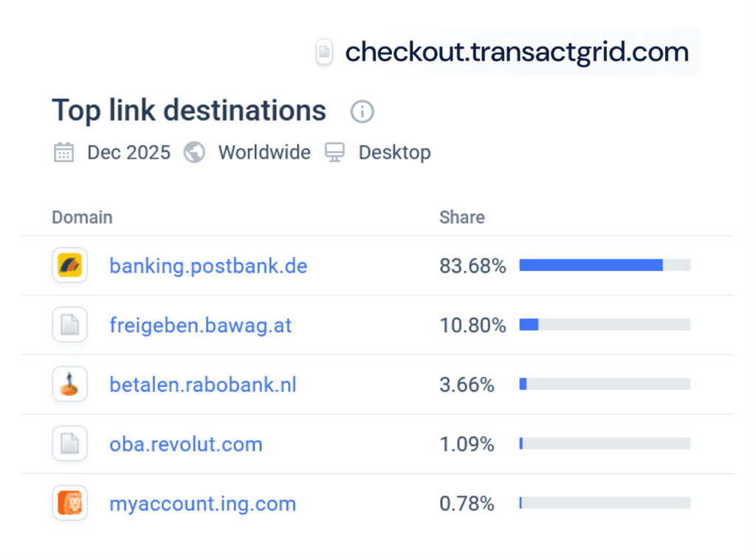Viewport: 756px width, 560px height.
Task: Click the ING lion favicon icon
Action: pyautogui.click(x=69, y=503)
